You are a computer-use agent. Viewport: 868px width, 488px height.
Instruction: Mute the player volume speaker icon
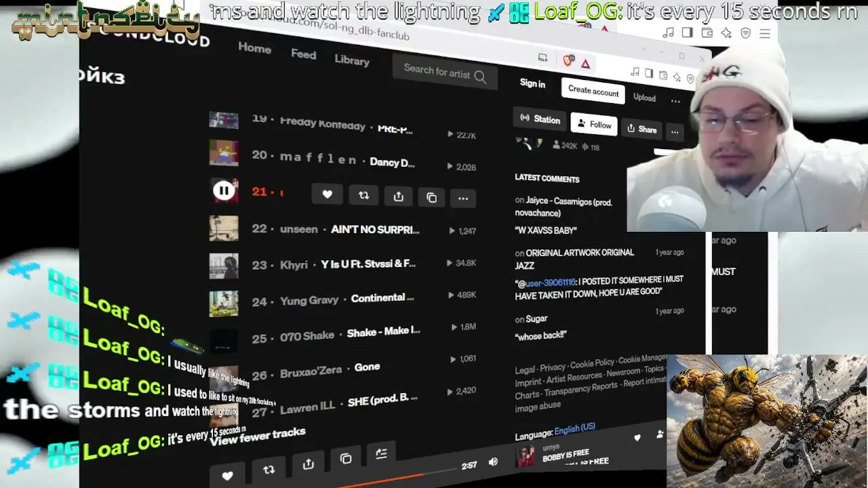(493, 462)
